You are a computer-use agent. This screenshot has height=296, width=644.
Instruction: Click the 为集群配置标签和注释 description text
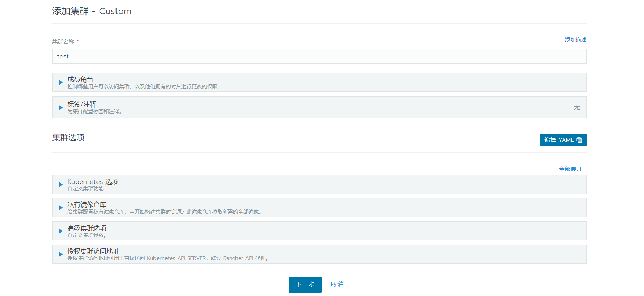[94, 111]
